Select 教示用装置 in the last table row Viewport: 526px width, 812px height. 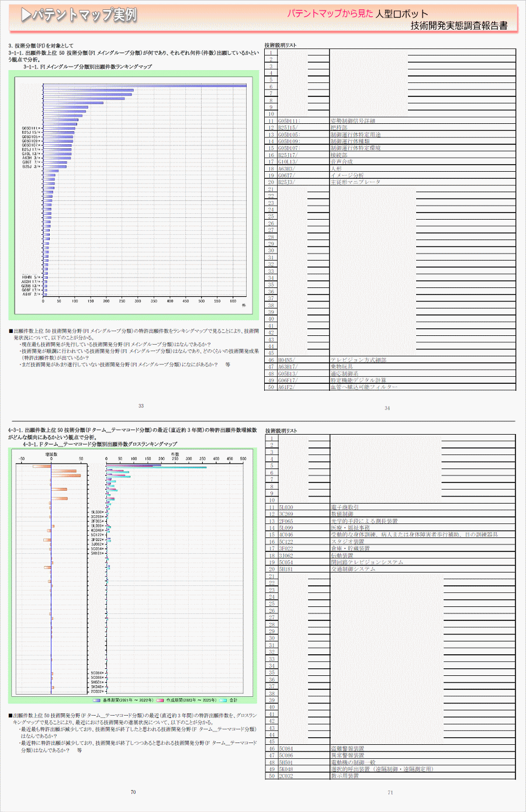click(x=345, y=776)
